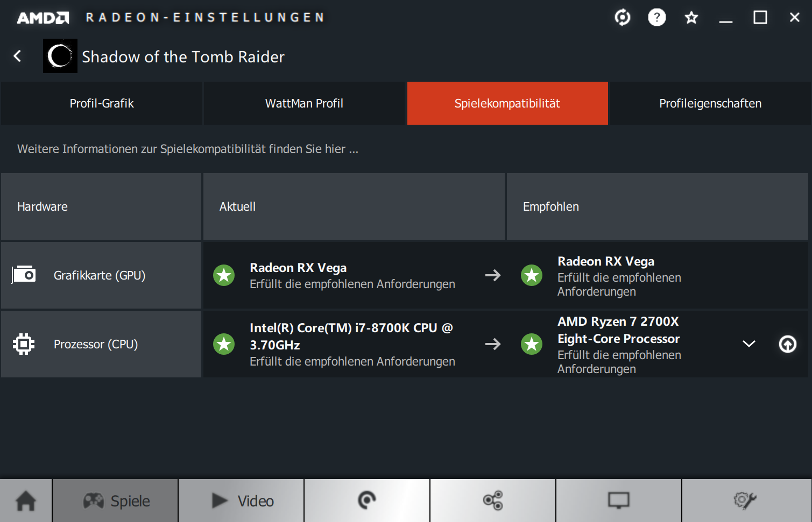Click the upgrade arrow circle icon
The width and height of the screenshot is (812, 522).
[788, 344]
